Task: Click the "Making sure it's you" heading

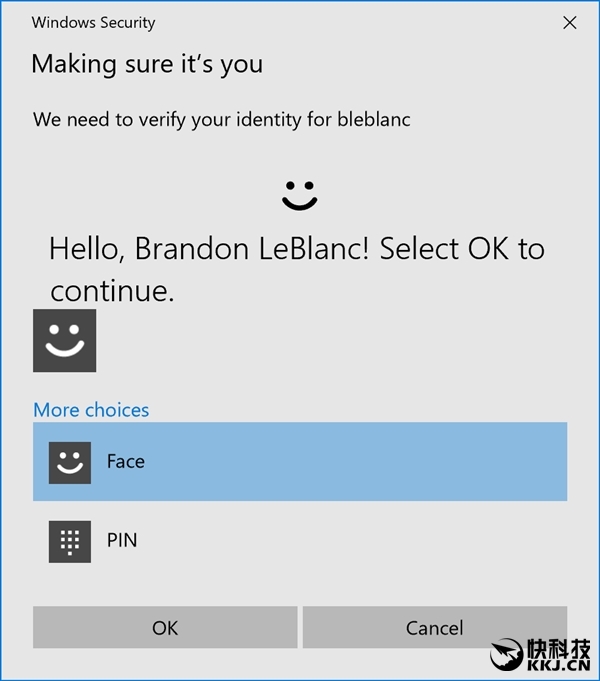Action: (x=147, y=65)
